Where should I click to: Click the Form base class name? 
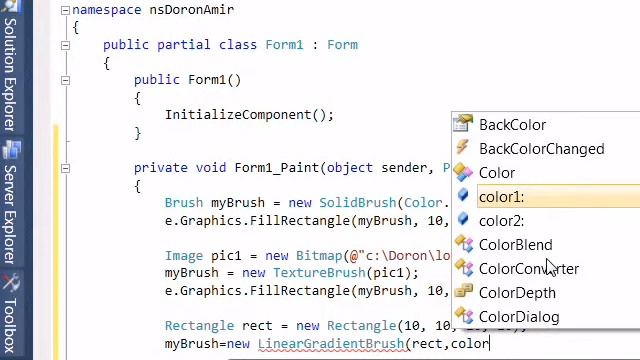(x=342, y=44)
